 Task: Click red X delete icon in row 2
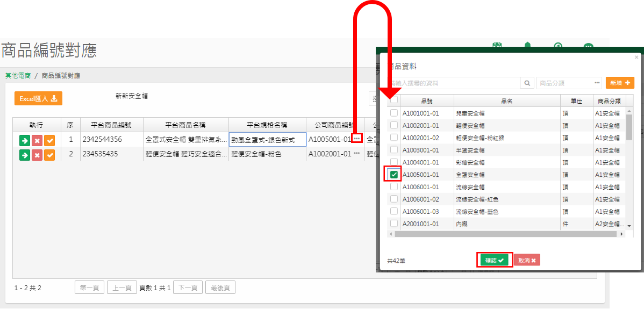[x=37, y=155]
